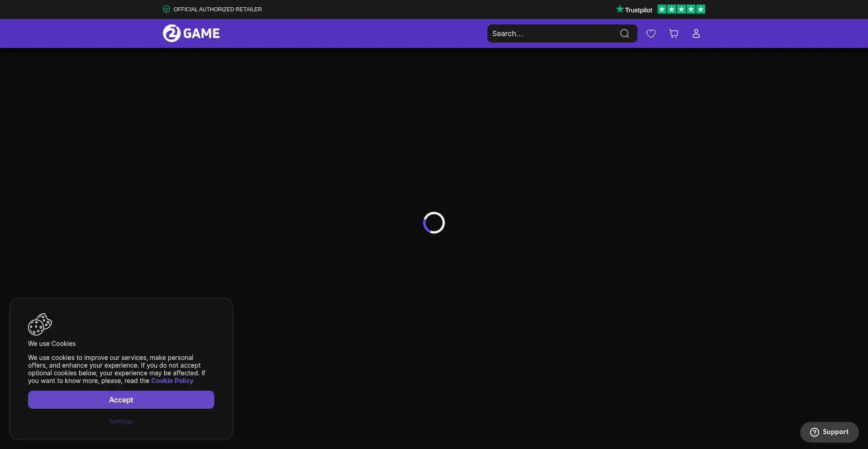Open the Support chat button
The image size is (868, 449).
pyautogui.click(x=830, y=432)
